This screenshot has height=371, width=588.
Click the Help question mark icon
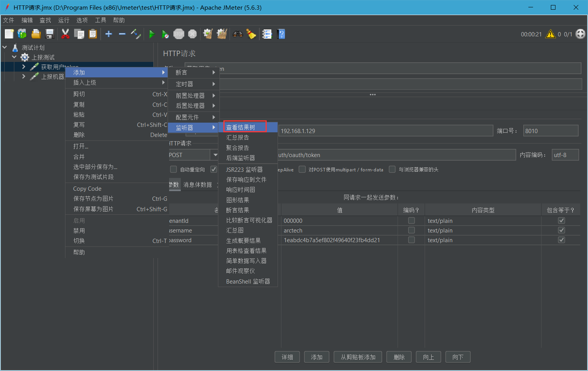(281, 34)
